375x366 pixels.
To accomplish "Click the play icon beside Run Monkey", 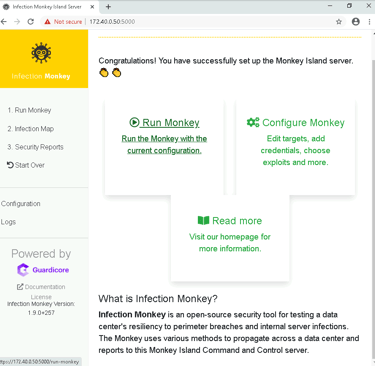I will (134, 123).
